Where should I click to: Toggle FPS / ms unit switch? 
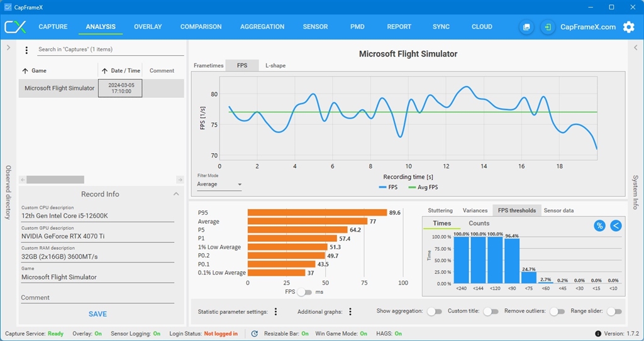[x=305, y=292]
